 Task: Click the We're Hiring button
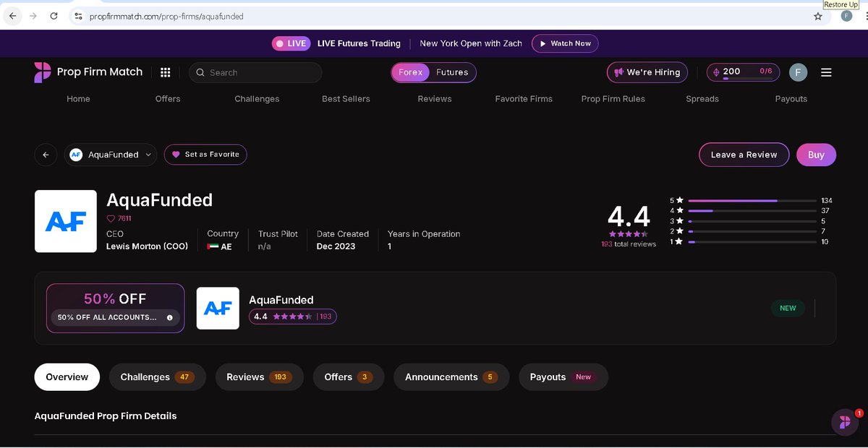647,72
